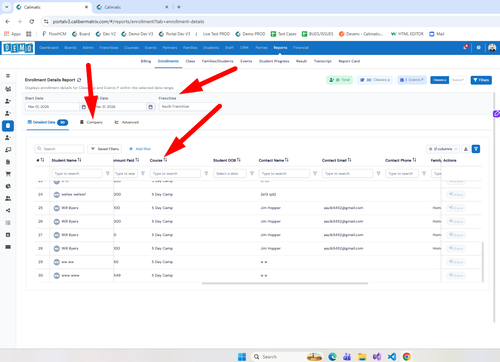Viewport: 500px width, 362px height.
Task: Click the table horizontal scrollbar
Action: pos(285,283)
